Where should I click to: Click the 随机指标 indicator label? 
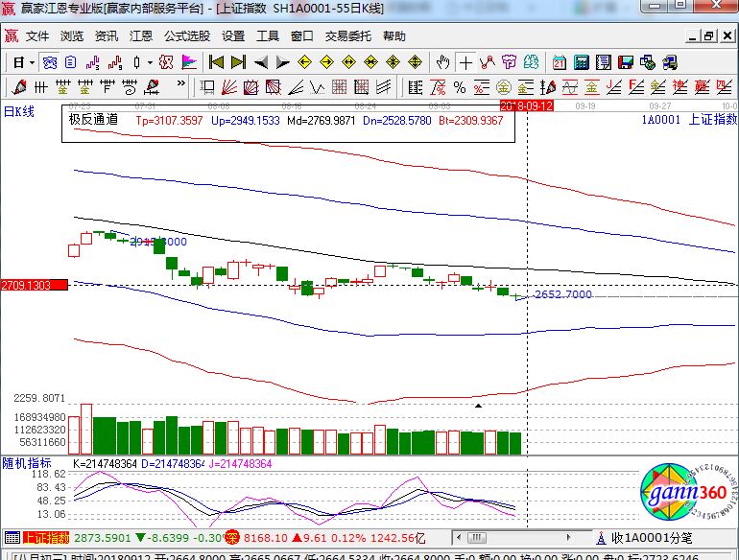click(25, 463)
